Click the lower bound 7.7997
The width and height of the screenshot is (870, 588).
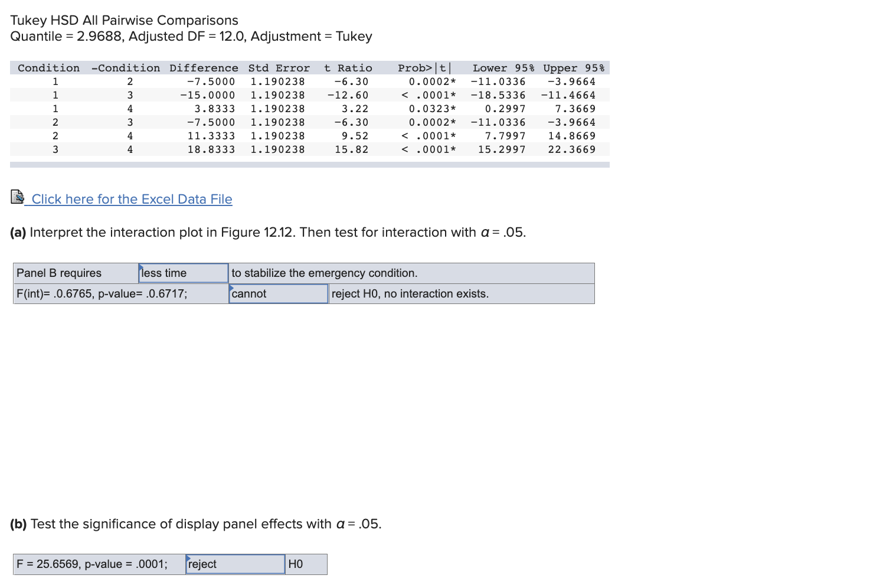pyautogui.click(x=505, y=136)
